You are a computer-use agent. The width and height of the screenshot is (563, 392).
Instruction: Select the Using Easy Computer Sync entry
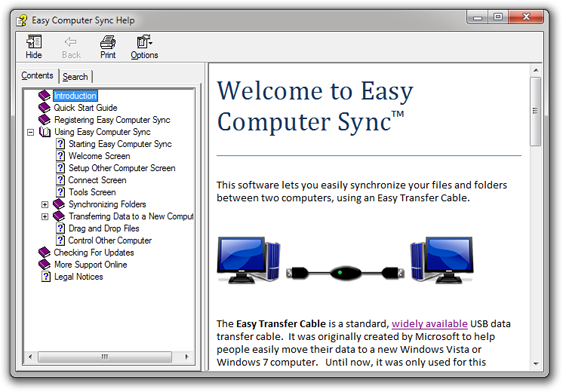[102, 132]
